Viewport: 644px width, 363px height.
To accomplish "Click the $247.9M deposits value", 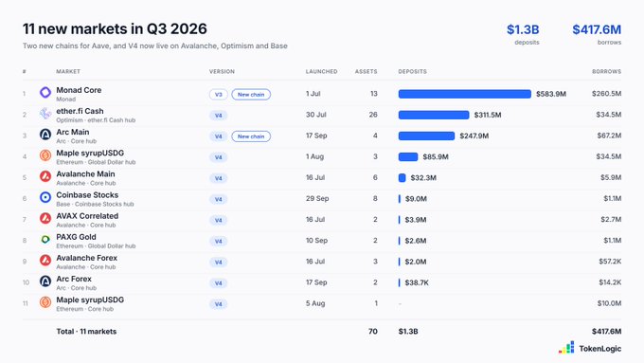I will (x=474, y=136).
